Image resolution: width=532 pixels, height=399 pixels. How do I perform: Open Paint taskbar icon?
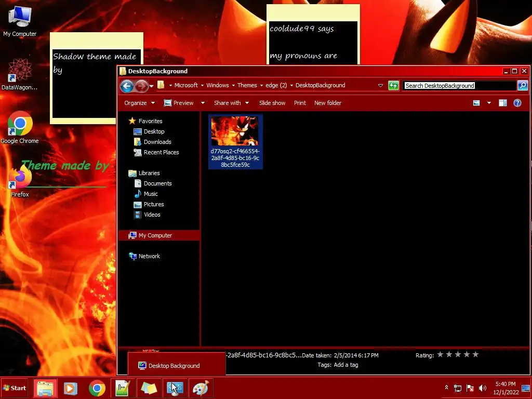point(201,388)
